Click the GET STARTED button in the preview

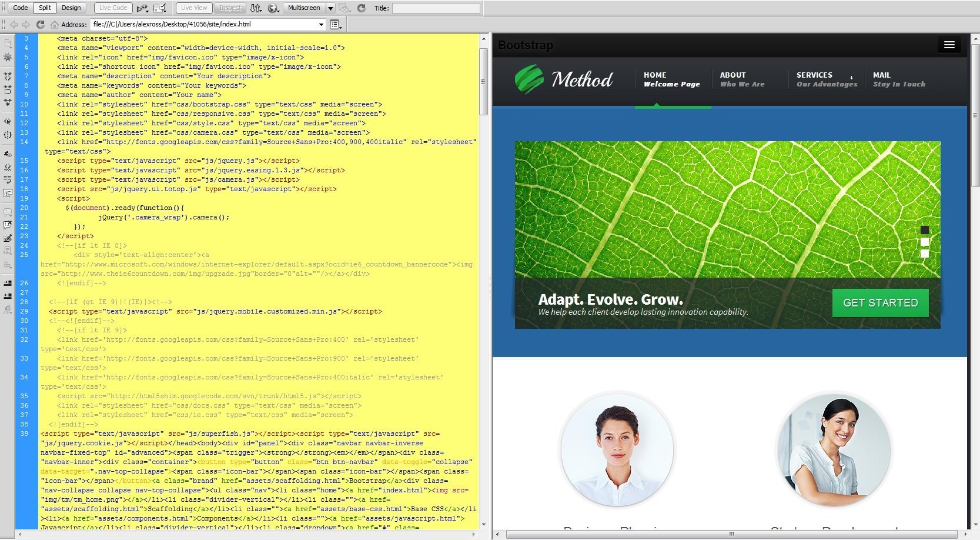[880, 303]
